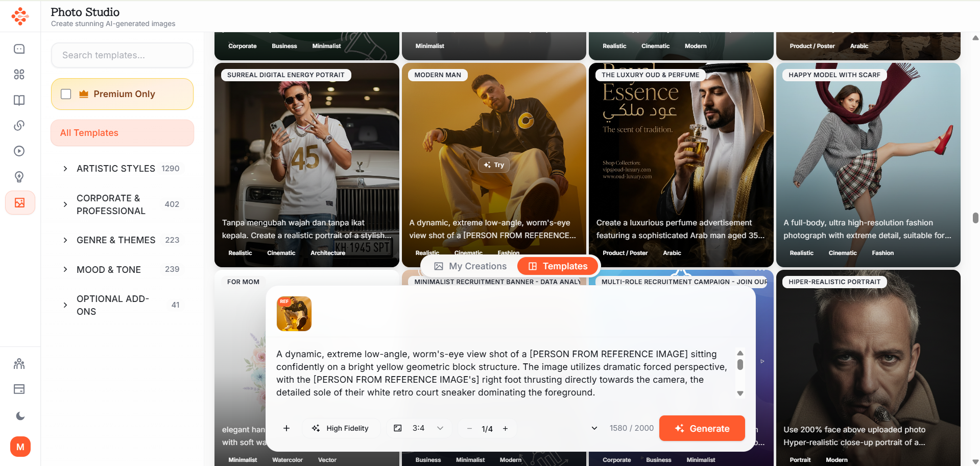Viewport: 980px width, 466px height.
Task: Open the billing card sidebar icon
Action: 19,389
